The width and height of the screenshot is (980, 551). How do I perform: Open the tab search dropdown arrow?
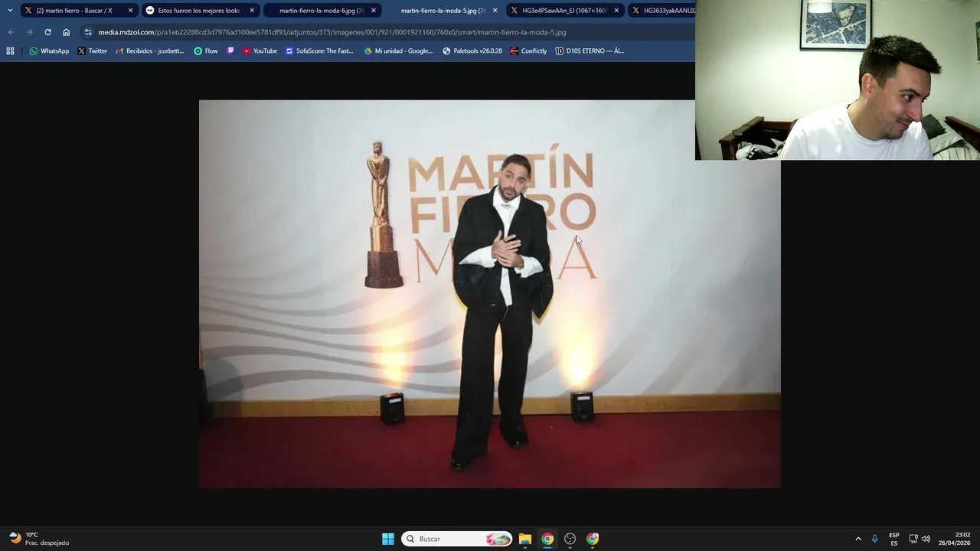[10, 11]
